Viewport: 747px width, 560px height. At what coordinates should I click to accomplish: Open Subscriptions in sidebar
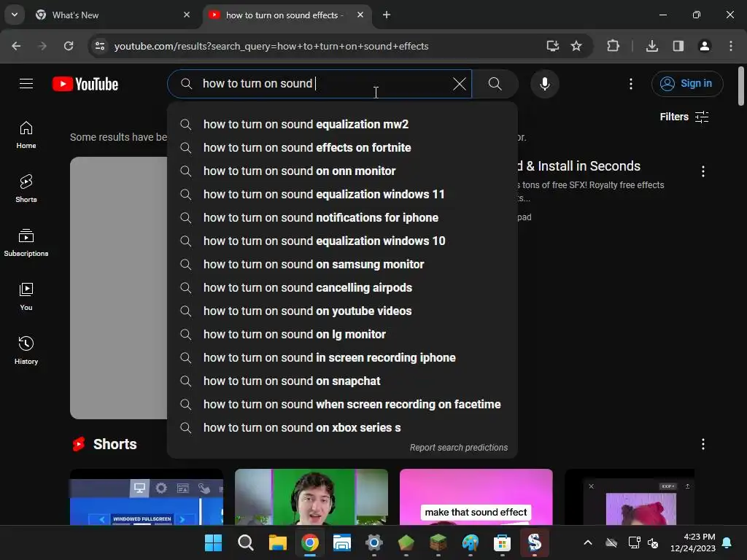pos(26,242)
